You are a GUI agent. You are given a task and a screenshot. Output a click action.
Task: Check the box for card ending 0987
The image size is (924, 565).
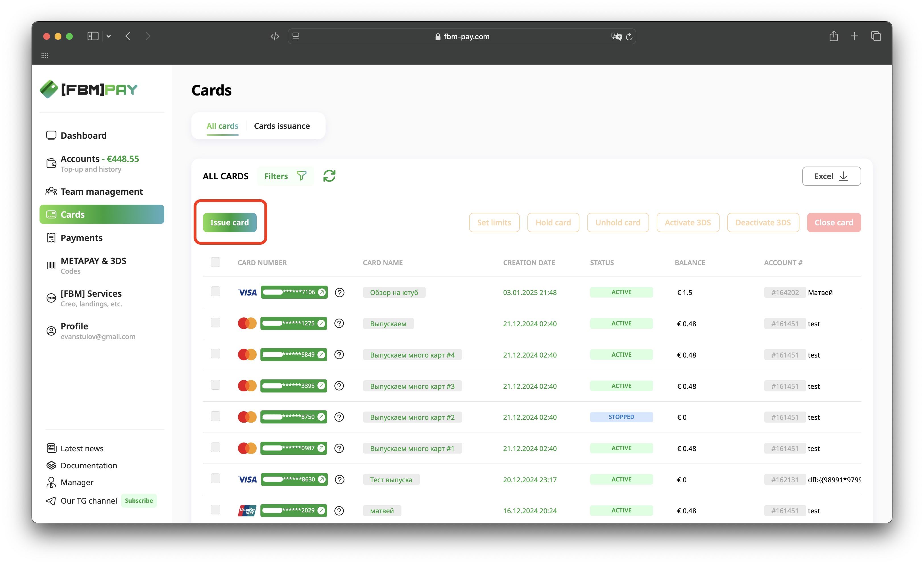pyautogui.click(x=215, y=447)
